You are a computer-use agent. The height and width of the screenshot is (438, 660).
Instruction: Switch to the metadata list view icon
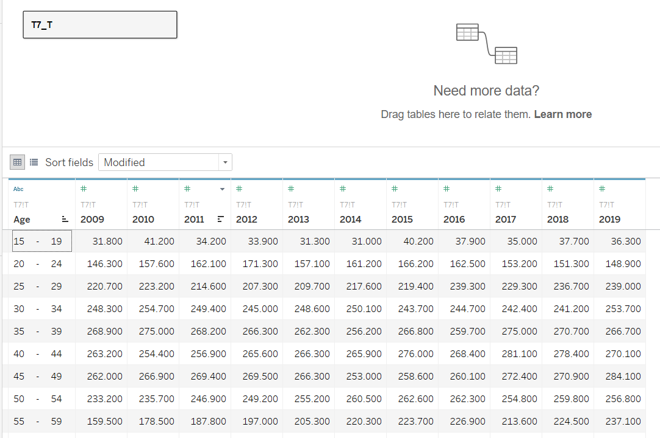[x=34, y=162]
